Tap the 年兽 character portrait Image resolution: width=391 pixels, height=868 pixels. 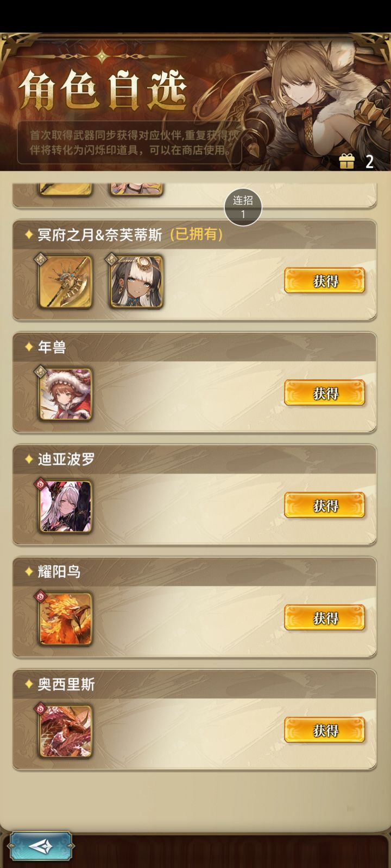(65, 394)
